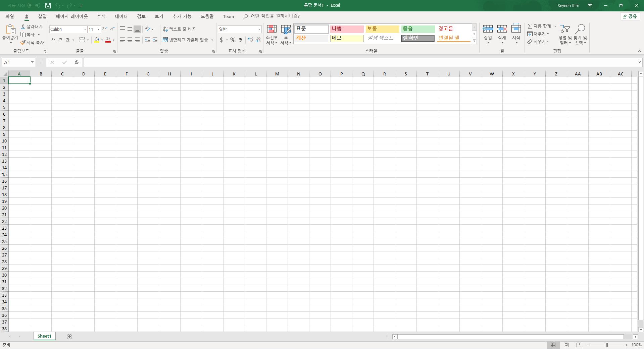
Task: Click the Save icon in title bar
Action: click(48, 5)
